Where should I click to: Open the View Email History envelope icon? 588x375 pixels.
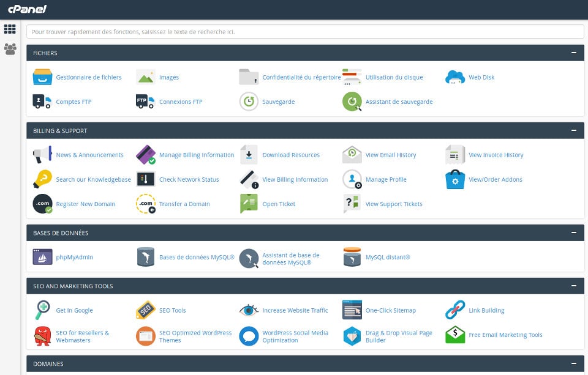pos(352,155)
